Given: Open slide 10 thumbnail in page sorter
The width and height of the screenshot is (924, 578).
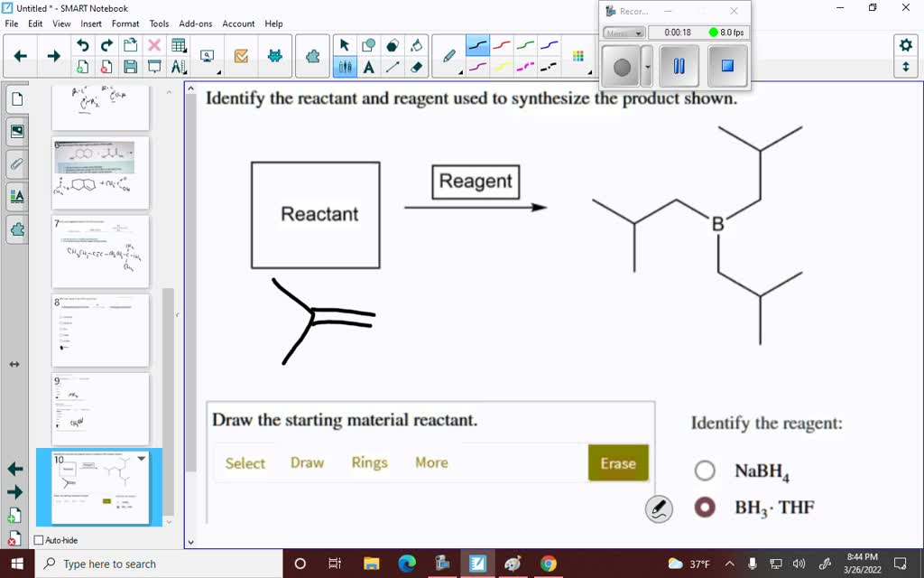Looking at the screenshot, I should pyautogui.click(x=100, y=487).
